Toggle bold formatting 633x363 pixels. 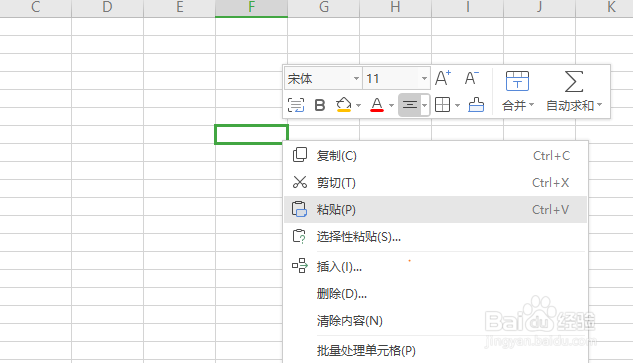coord(320,105)
